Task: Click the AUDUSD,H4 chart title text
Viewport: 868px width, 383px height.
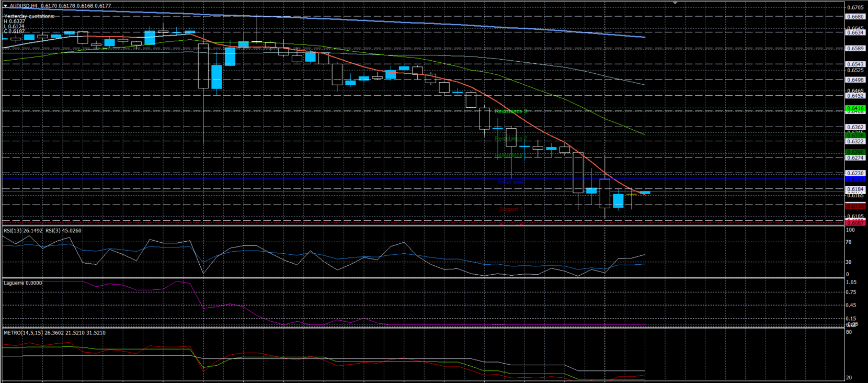Action: [x=24, y=6]
